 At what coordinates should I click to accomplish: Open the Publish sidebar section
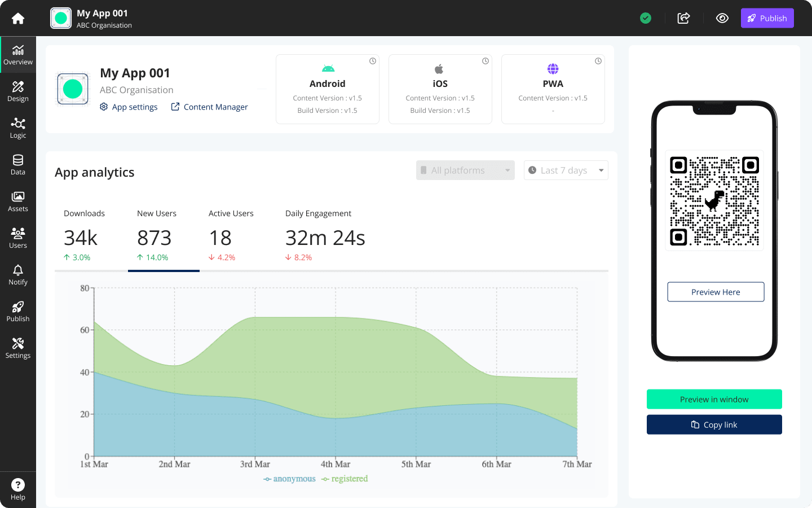(18, 312)
